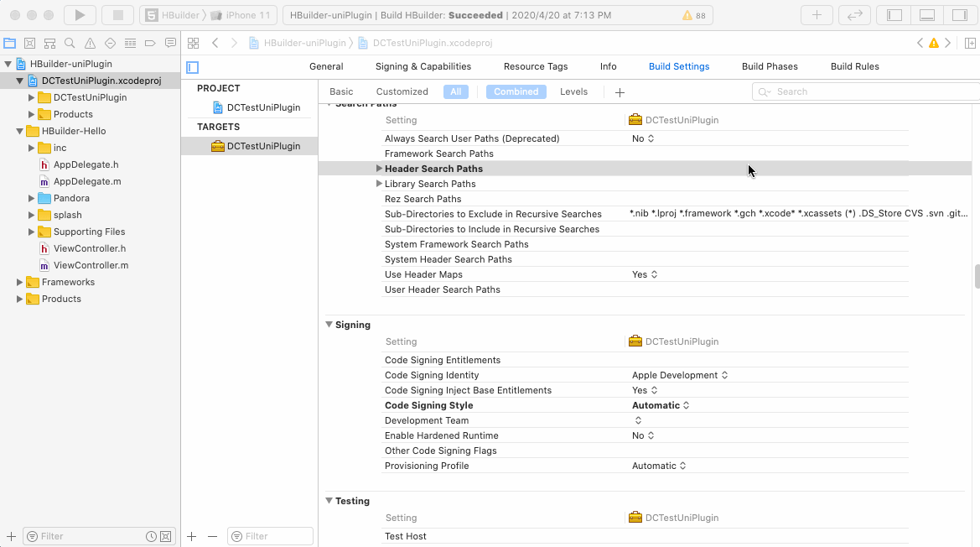Click the add build setting plus icon
980x547 pixels.
(x=620, y=92)
